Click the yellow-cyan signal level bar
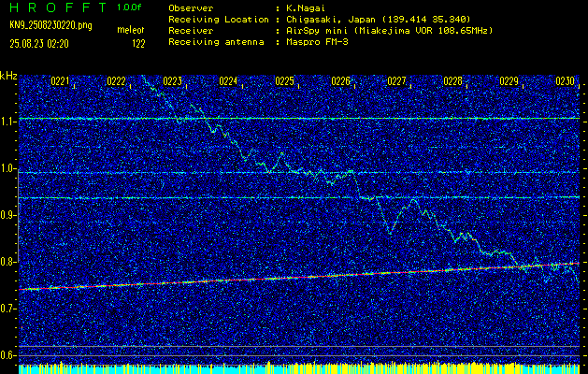588x374 pixels. [x=299, y=368]
